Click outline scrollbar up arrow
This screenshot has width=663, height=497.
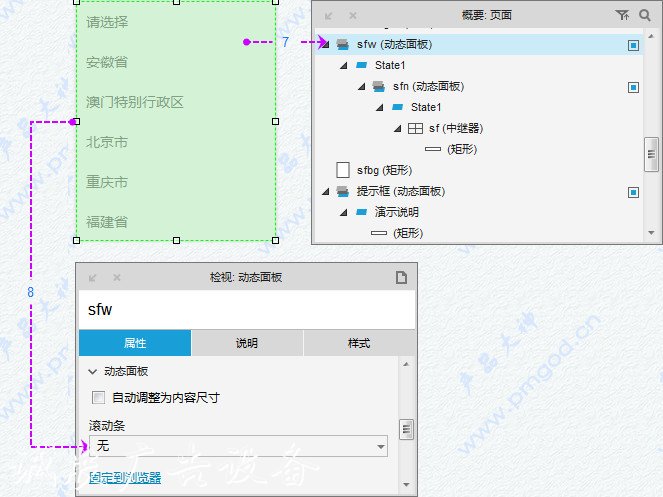tap(651, 36)
